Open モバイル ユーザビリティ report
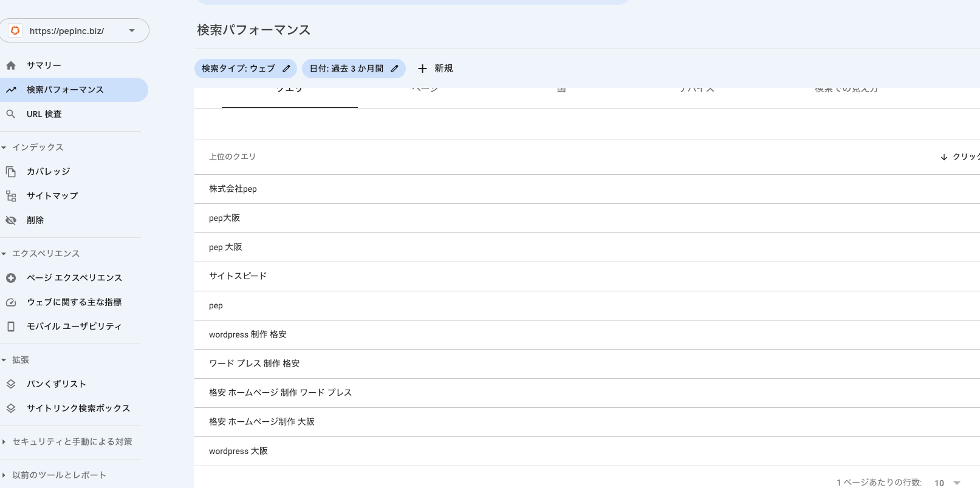The image size is (980, 488). pyautogui.click(x=74, y=327)
